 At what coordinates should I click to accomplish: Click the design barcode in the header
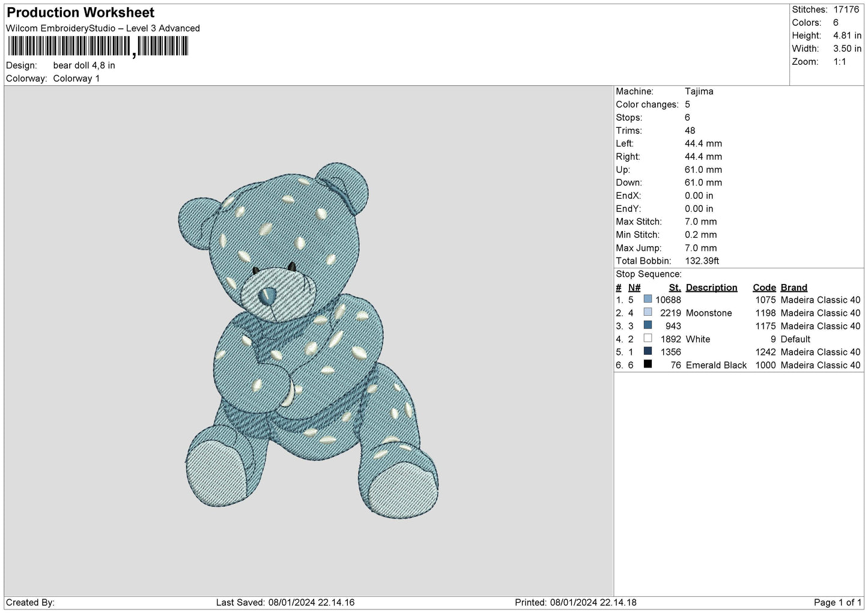(98, 46)
